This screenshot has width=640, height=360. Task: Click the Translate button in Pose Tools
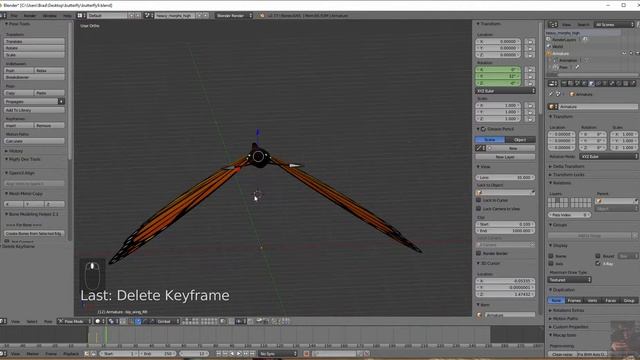pyautogui.click(x=34, y=41)
